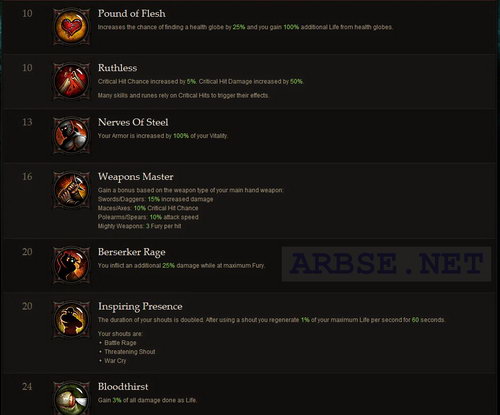Open the Inspiring Presence heading

(140, 307)
